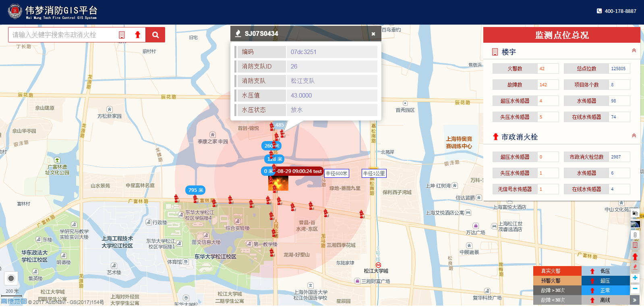Collapse the 市政消火栓 section chevron

(x=634, y=136)
